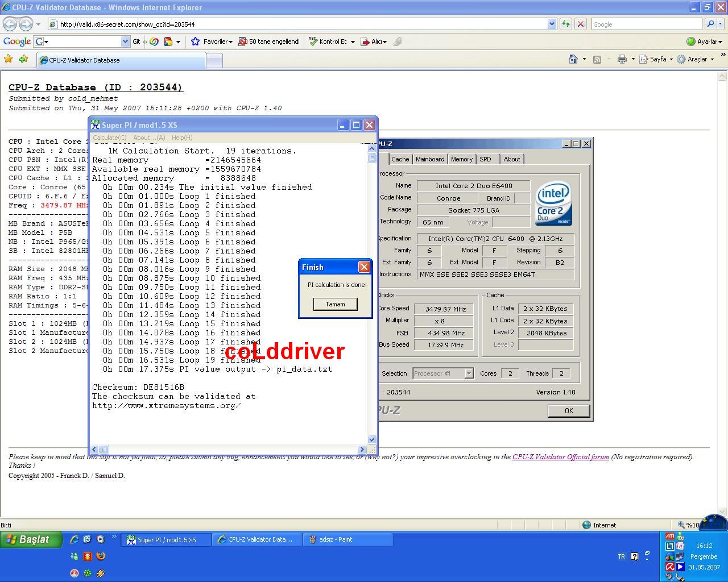Screen dimensions: 728x582
Task: Select the CPU-Z Validator Database browser tab
Action: click(121, 60)
